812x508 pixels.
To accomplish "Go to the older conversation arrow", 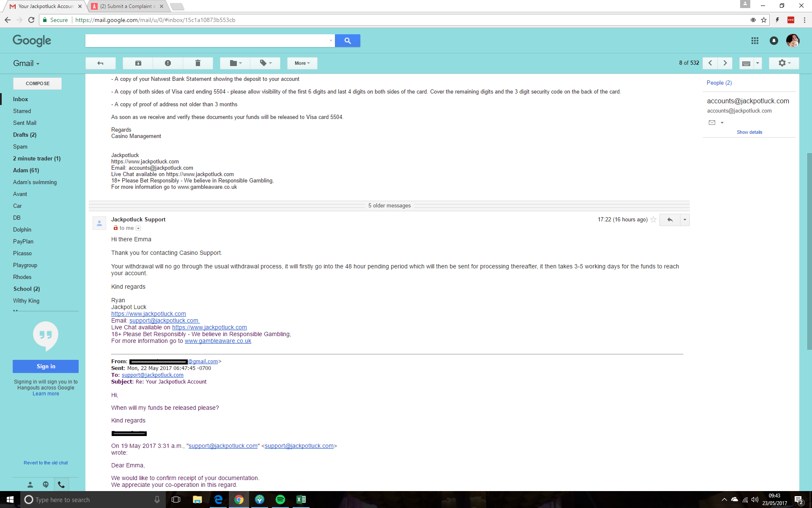I will [725, 63].
